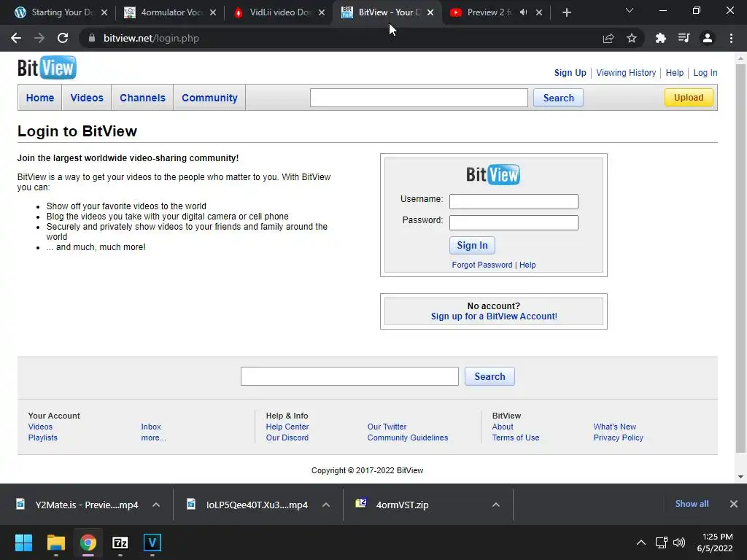The image size is (747, 560).
Task: Focus the Username field
Action: coord(514,201)
